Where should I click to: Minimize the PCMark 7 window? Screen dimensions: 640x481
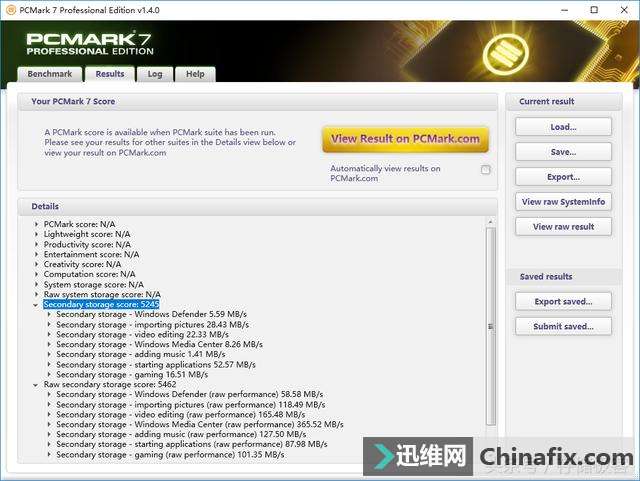(x=564, y=10)
